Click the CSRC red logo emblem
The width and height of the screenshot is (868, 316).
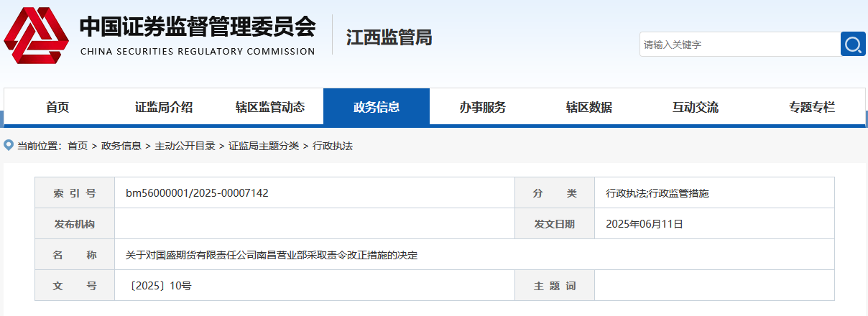[37, 36]
